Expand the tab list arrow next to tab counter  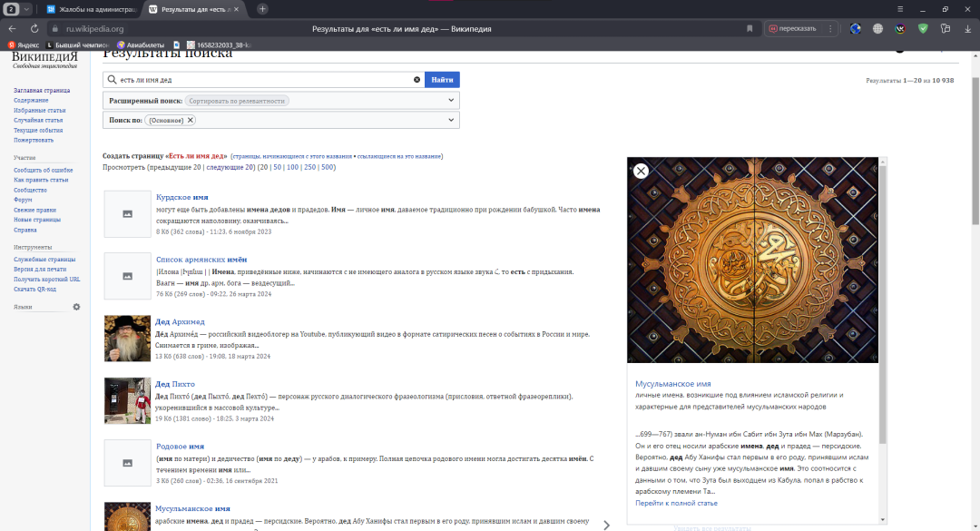[26, 9]
